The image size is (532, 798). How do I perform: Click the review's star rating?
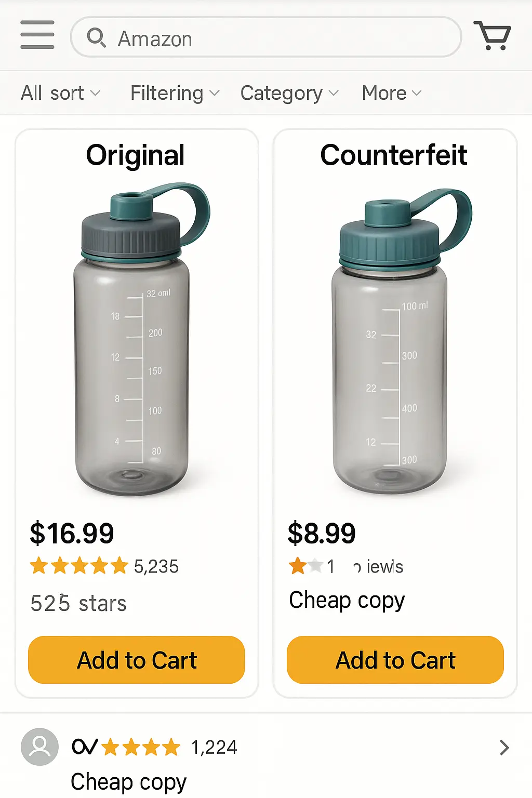tap(140, 748)
